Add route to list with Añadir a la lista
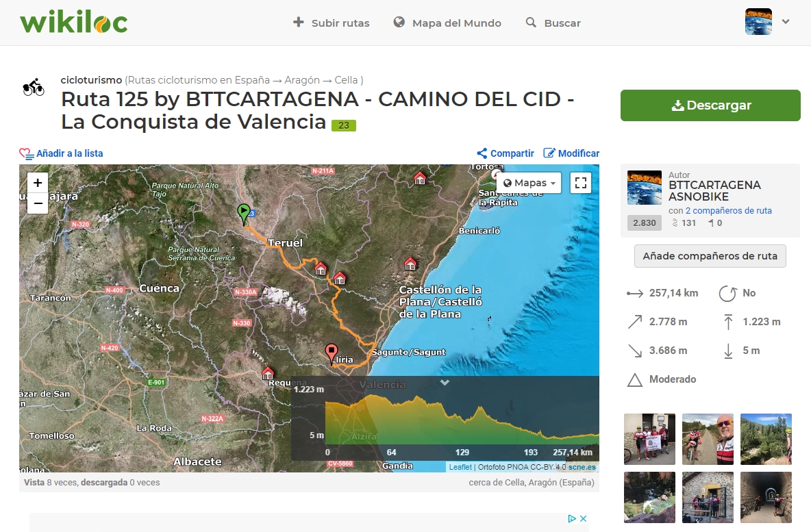 [61, 153]
